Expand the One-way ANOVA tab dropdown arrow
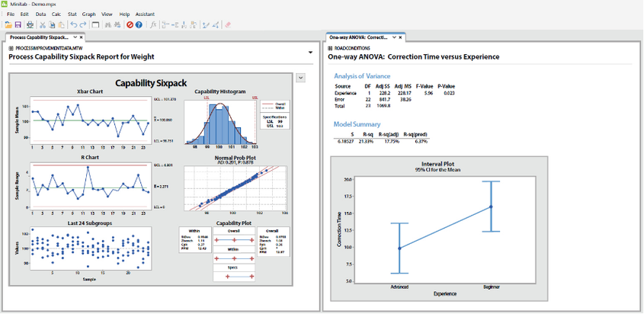The height and width of the screenshot is (314, 644). click(x=394, y=37)
